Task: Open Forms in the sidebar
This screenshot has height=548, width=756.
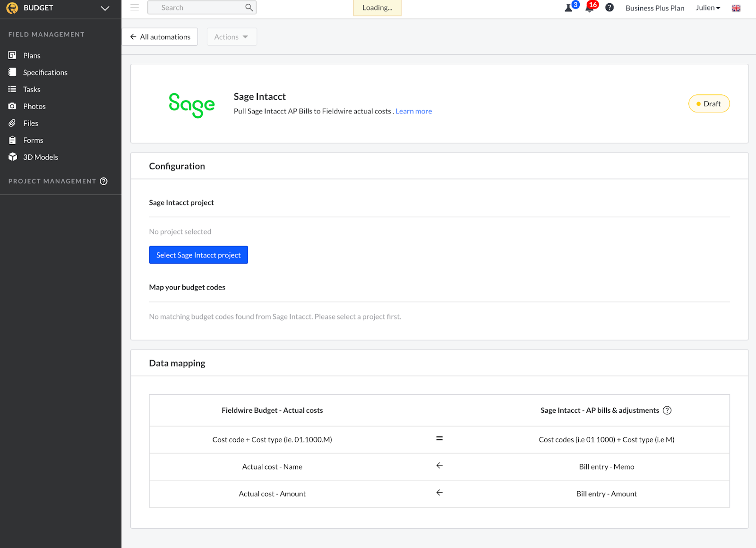Action: pyautogui.click(x=33, y=140)
